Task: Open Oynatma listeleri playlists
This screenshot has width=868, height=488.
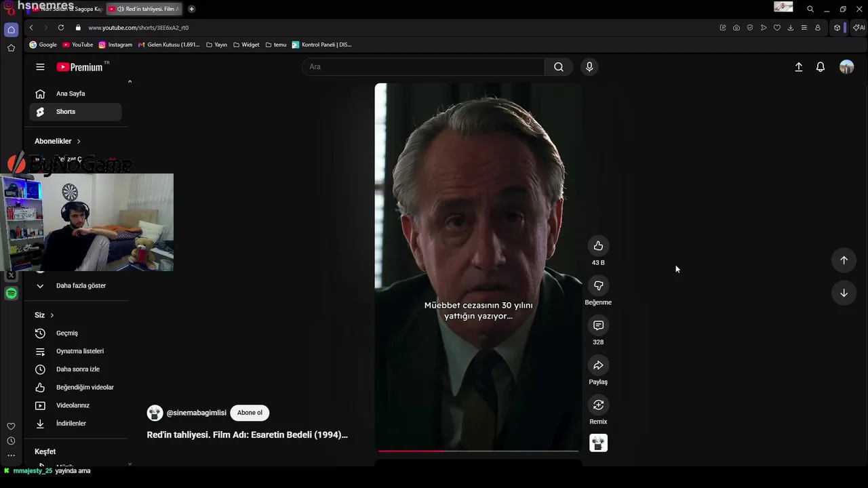Action: [x=75, y=351]
